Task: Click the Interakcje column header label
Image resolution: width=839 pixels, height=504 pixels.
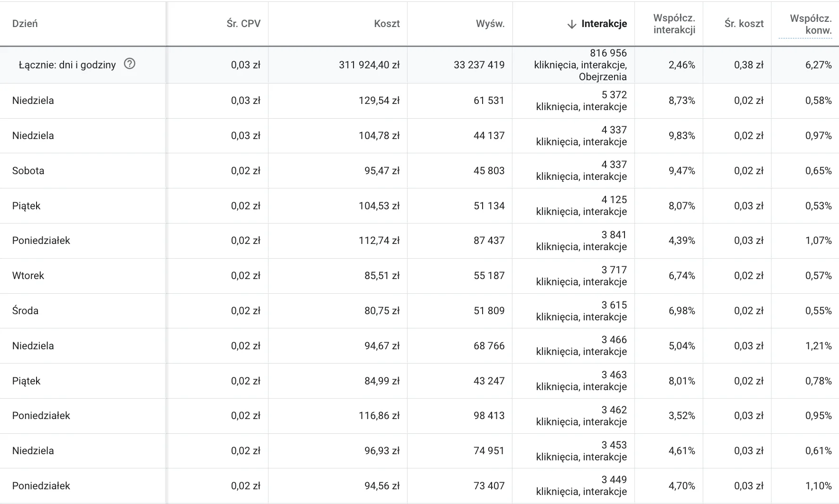Action: click(604, 24)
